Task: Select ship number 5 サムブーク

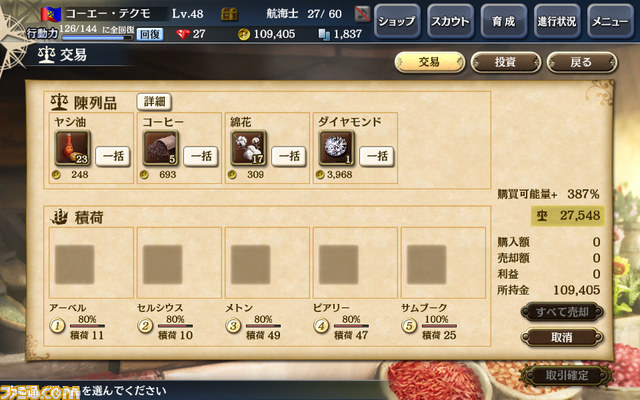Action: click(x=409, y=326)
